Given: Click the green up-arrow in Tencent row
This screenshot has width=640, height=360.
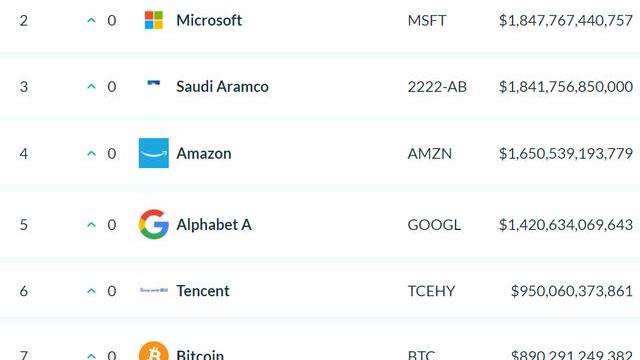Looking at the screenshot, I should (91, 291).
